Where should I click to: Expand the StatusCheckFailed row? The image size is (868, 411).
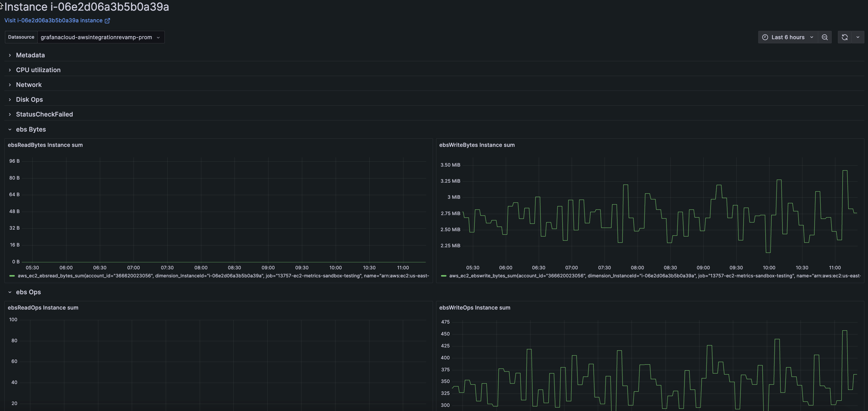pyautogui.click(x=44, y=114)
